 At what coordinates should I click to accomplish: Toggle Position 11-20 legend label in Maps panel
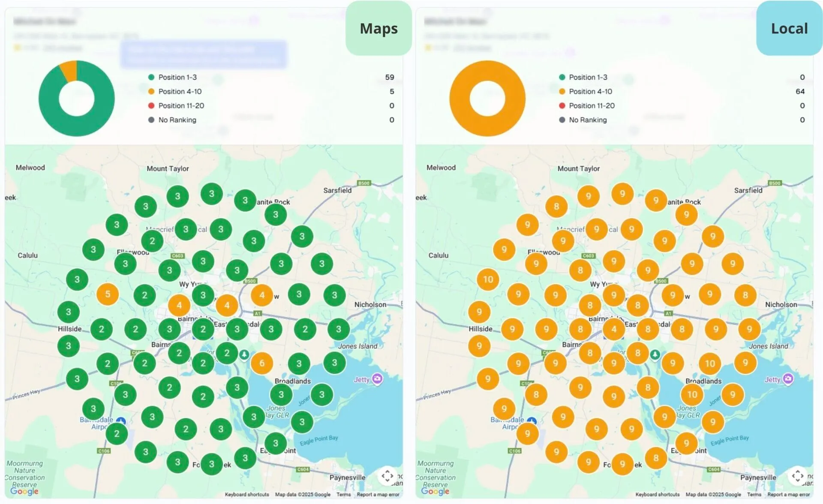tap(181, 106)
